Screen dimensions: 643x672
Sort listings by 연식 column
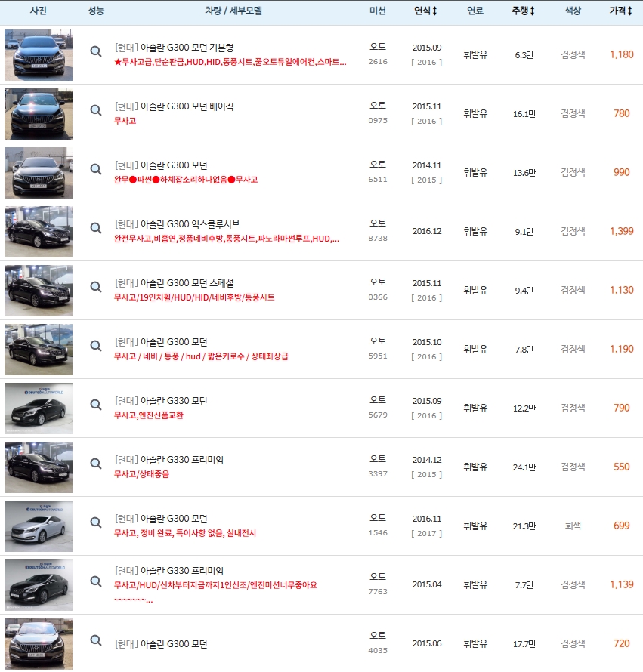tap(425, 11)
